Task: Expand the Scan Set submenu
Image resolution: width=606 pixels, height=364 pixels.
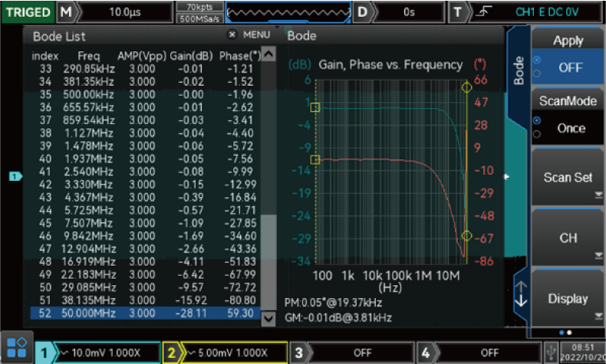Action: [x=568, y=178]
